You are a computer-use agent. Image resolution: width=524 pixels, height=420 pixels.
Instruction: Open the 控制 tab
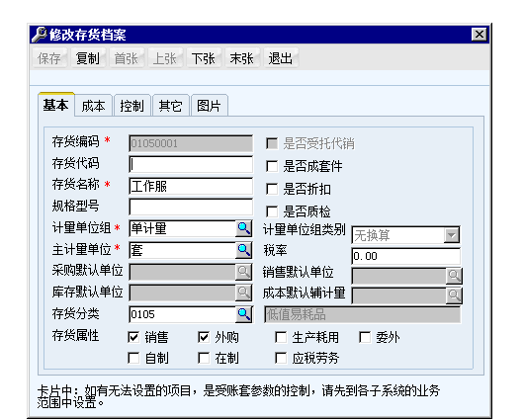[132, 106]
